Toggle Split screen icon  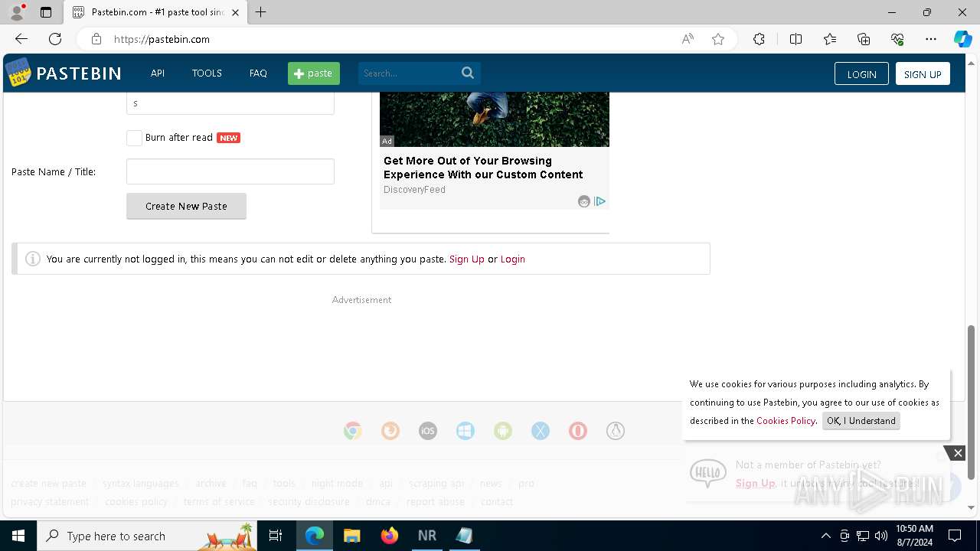coord(795,39)
